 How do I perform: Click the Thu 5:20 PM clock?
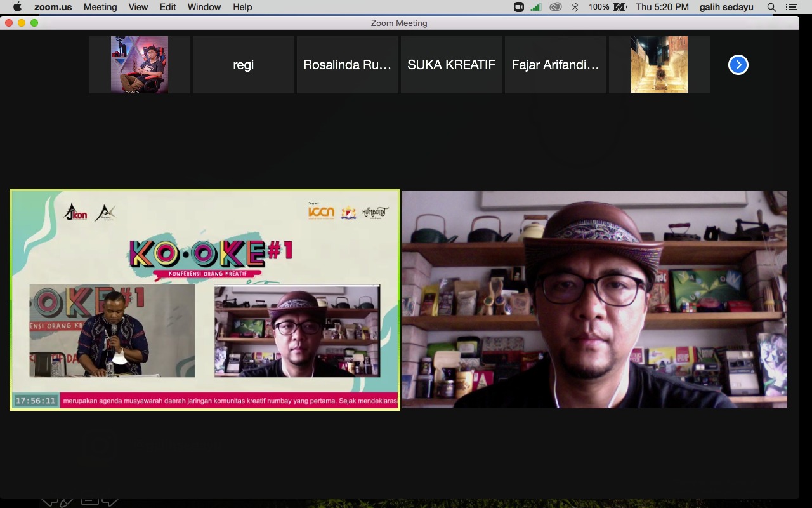click(x=662, y=7)
